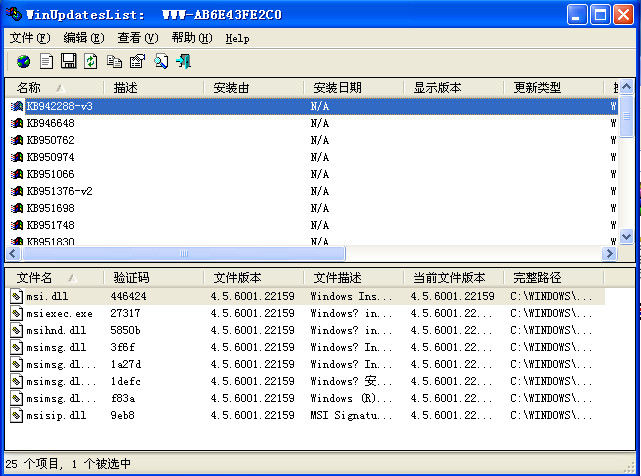
Task: Click horizontal scrollbar right arrow
Action: click(x=609, y=254)
